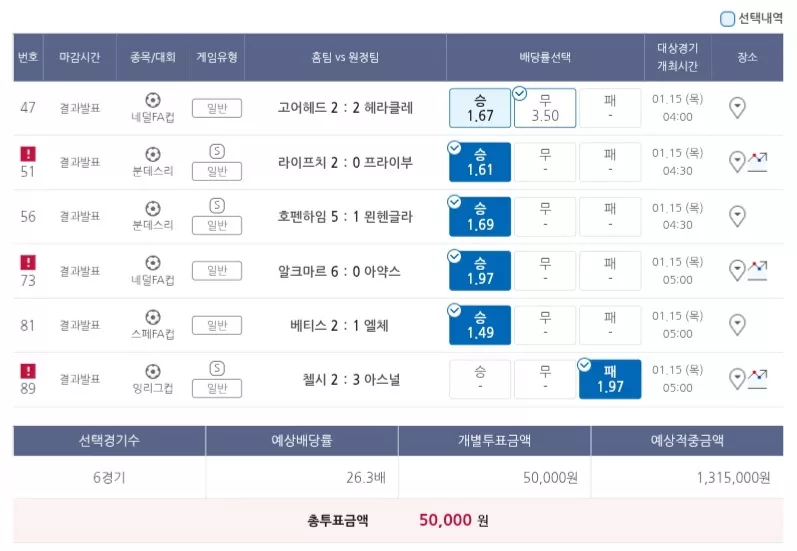Click the 배당률선택 column header

545,57
